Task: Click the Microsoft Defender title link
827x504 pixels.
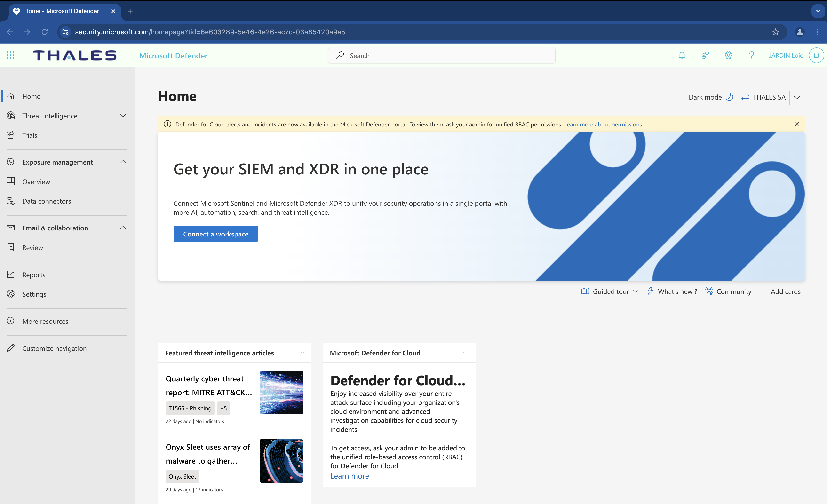Action: pos(173,55)
